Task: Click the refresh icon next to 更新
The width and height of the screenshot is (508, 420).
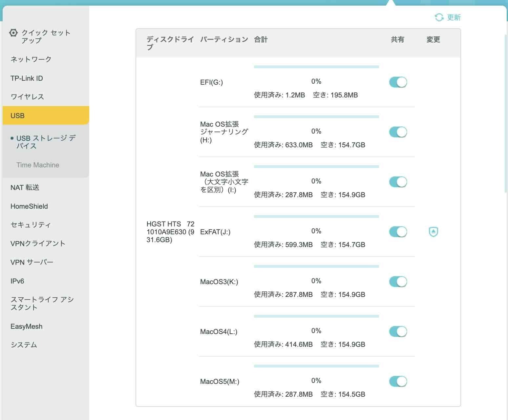Action: point(439,17)
